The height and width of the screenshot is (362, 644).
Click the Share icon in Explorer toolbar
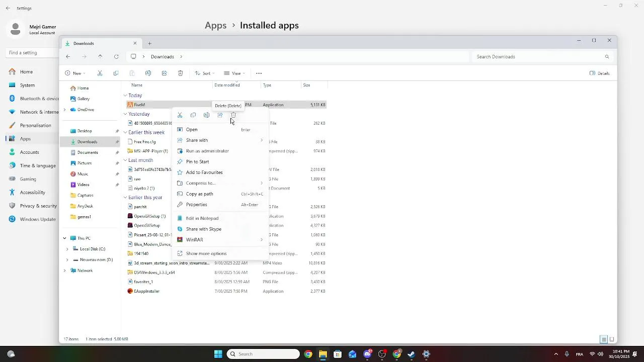click(x=164, y=73)
